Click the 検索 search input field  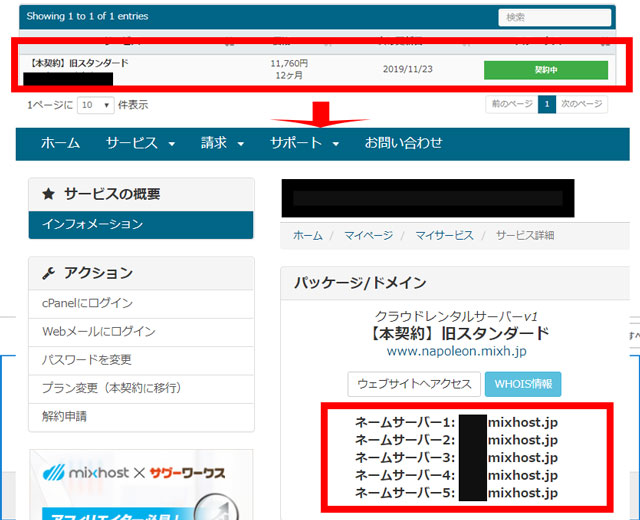click(x=554, y=17)
